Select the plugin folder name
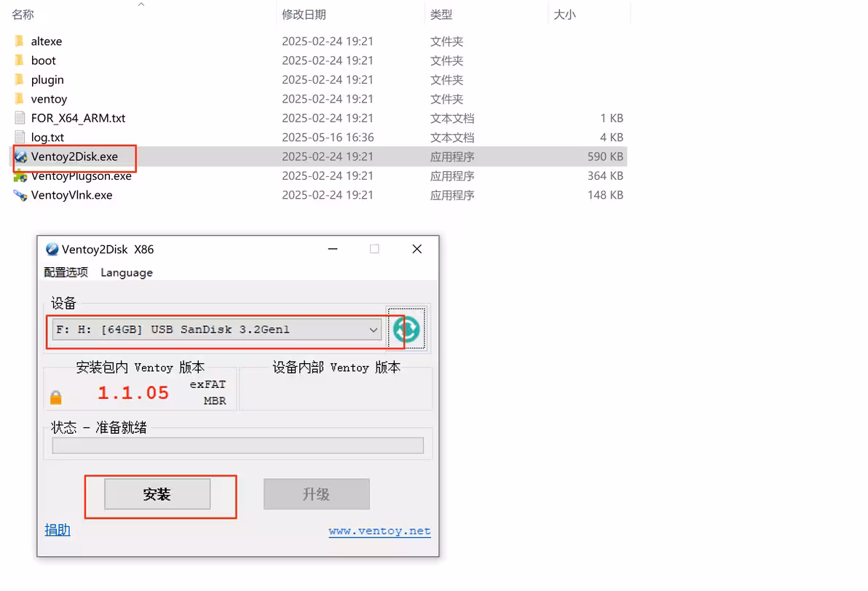The image size is (868, 591). tap(47, 80)
